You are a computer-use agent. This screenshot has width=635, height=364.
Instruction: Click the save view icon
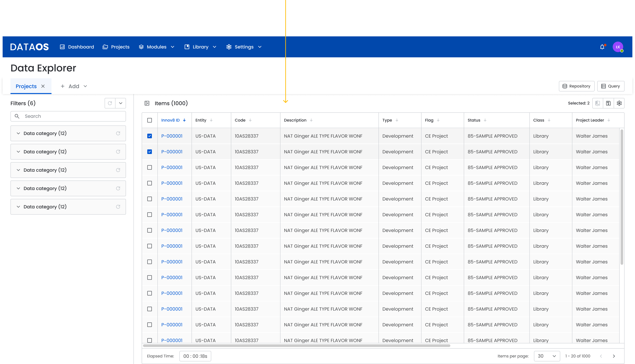tap(608, 103)
